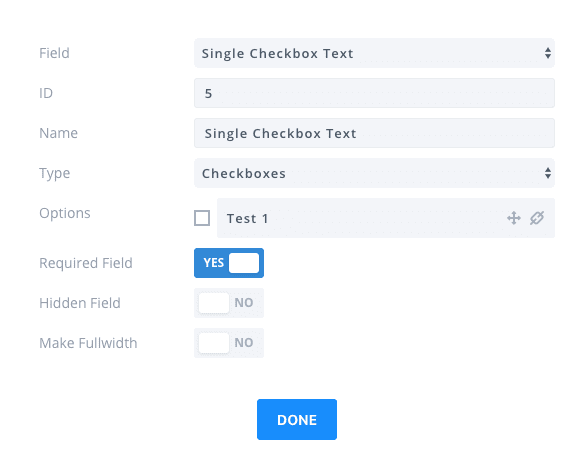Click the DONE button
Image resolution: width=587 pixels, height=462 pixels.
tap(297, 419)
